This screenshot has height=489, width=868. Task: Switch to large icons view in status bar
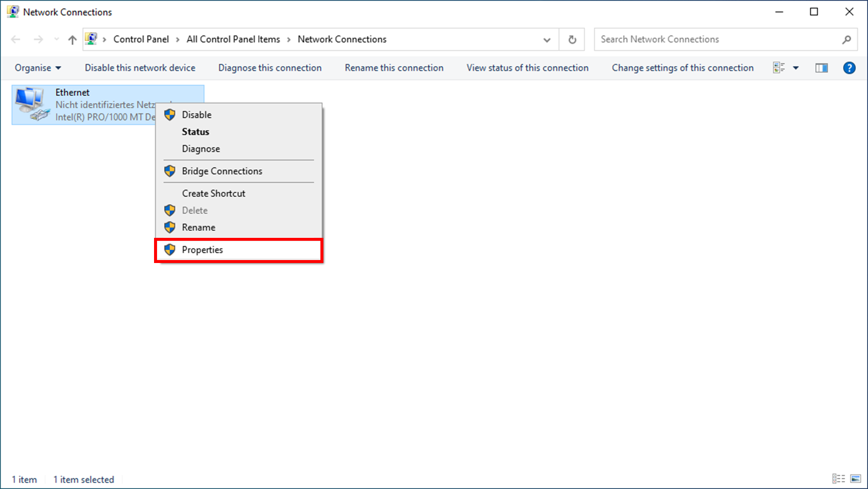856,479
